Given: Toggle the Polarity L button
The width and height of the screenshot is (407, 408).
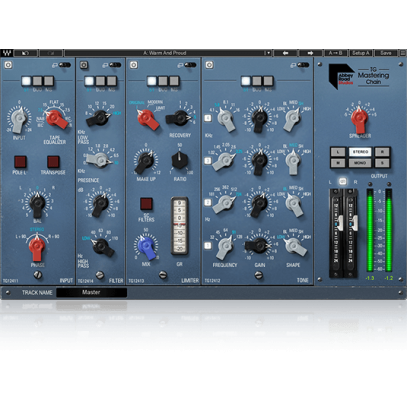Looking at the screenshot, I should click(20, 162).
